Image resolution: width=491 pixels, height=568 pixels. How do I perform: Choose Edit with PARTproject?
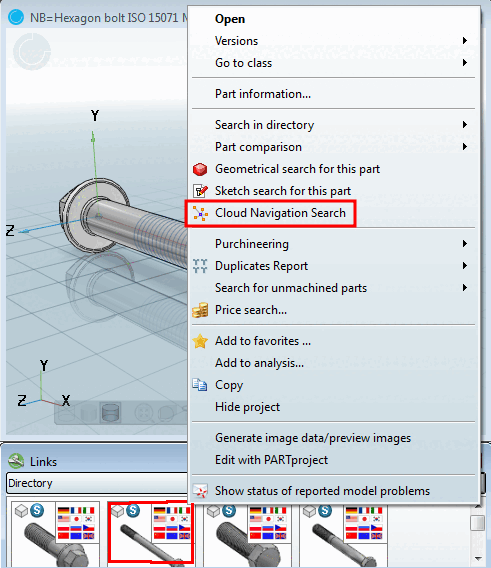tap(271, 460)
